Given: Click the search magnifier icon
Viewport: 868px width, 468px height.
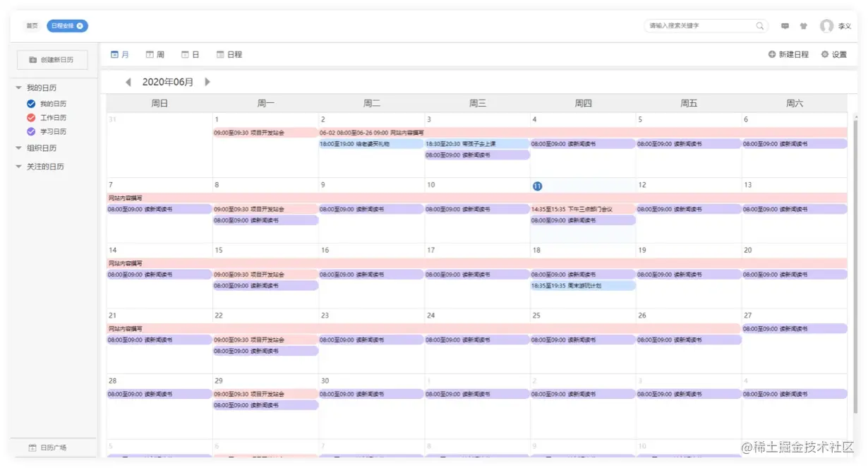Looking at the screenshot, I should point(760,26).
